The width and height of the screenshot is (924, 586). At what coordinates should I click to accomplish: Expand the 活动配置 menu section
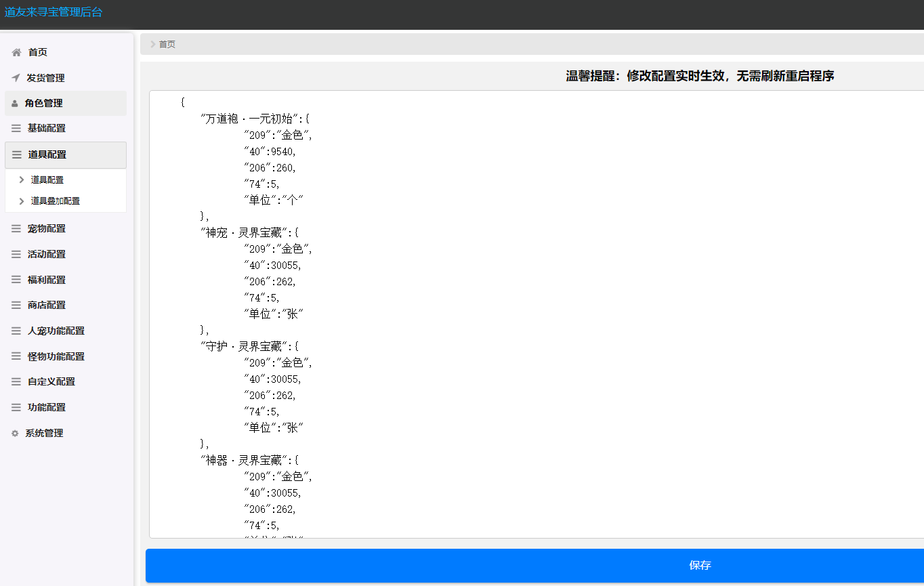tap(47, 254)
